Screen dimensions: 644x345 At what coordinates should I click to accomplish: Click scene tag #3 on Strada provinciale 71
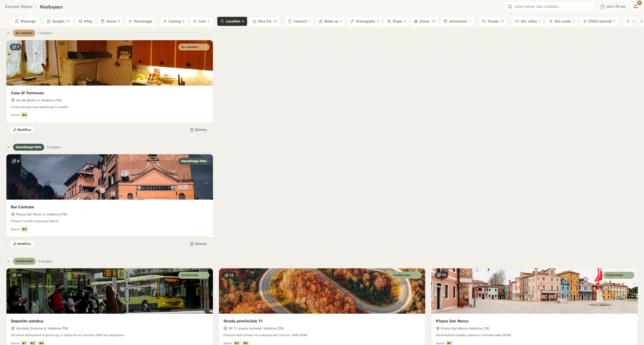click(x=237, y=343)
